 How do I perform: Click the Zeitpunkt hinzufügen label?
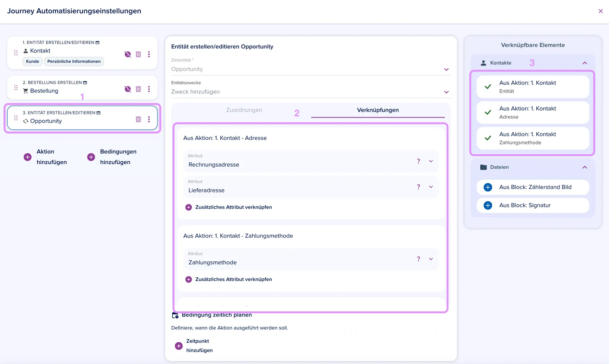[x=199, y=346]
